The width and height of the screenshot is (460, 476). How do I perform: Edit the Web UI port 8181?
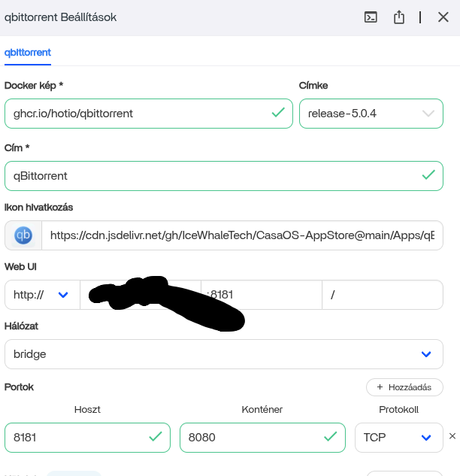[262, 295]
